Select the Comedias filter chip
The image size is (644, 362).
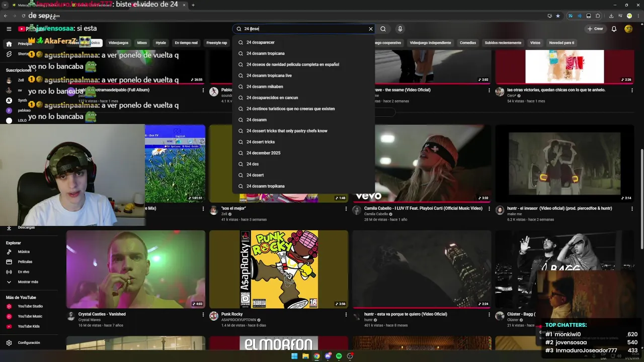point(468,43)
